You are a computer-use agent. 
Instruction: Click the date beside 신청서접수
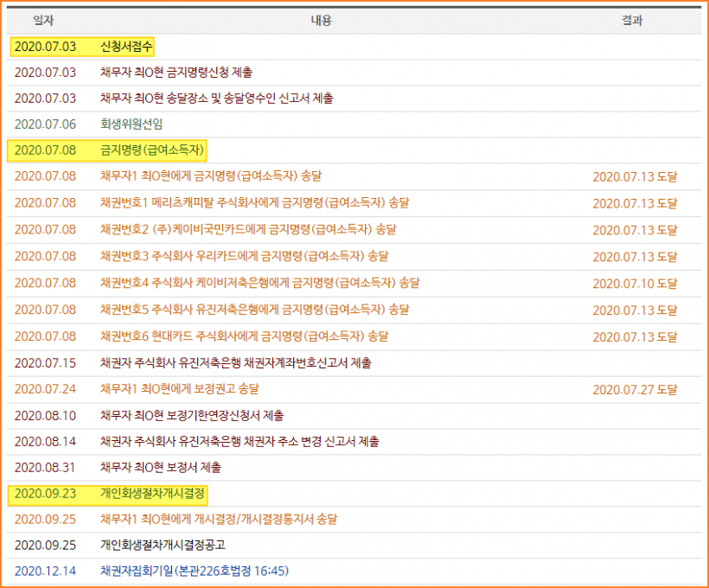point(45,47)
